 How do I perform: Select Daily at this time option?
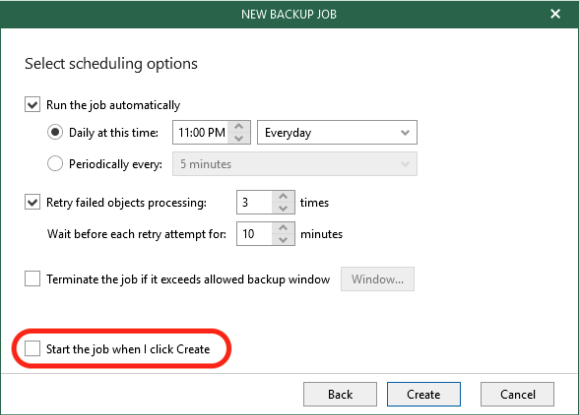point(55,132)
